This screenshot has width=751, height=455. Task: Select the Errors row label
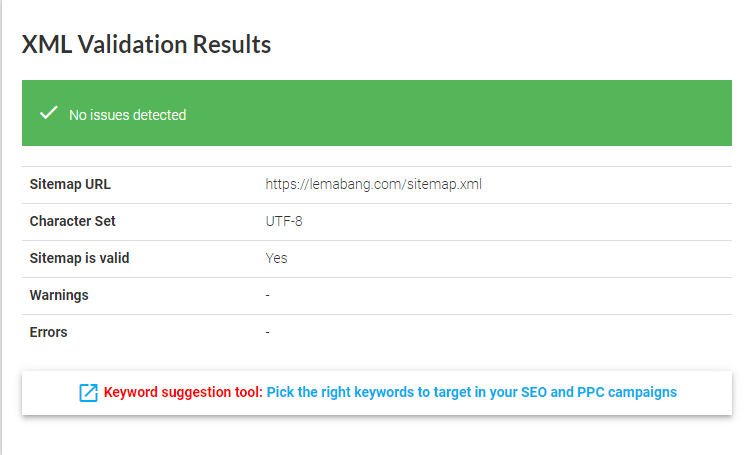(x=48, y=332)
